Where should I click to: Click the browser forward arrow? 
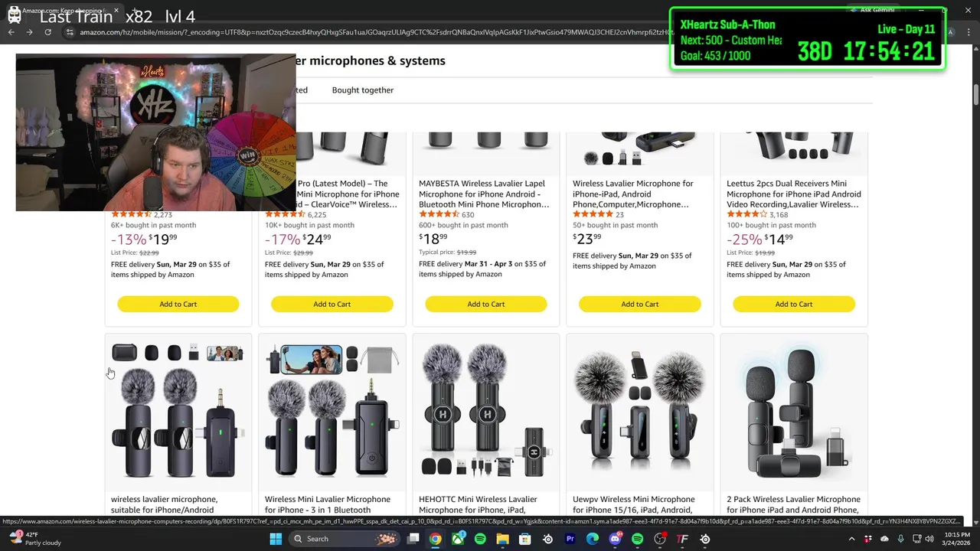[x=29, y=32]
